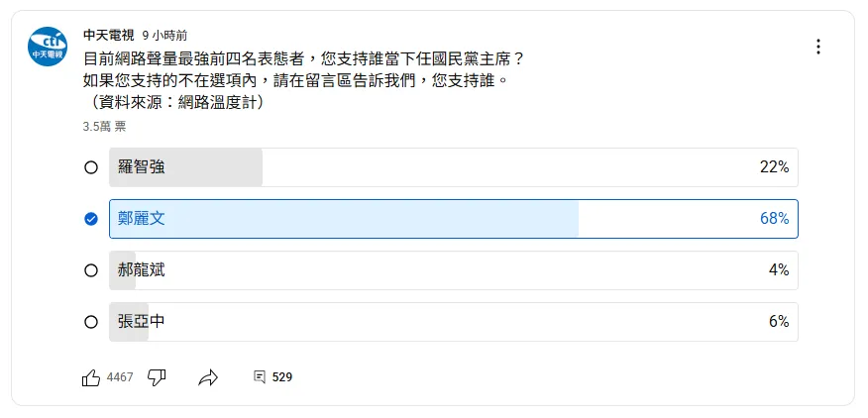The width and height of the screenshot is (868, 418).
Task: Select the 郝龍斌 radio button
Action: pyautogui.click(x=91, y=270)
